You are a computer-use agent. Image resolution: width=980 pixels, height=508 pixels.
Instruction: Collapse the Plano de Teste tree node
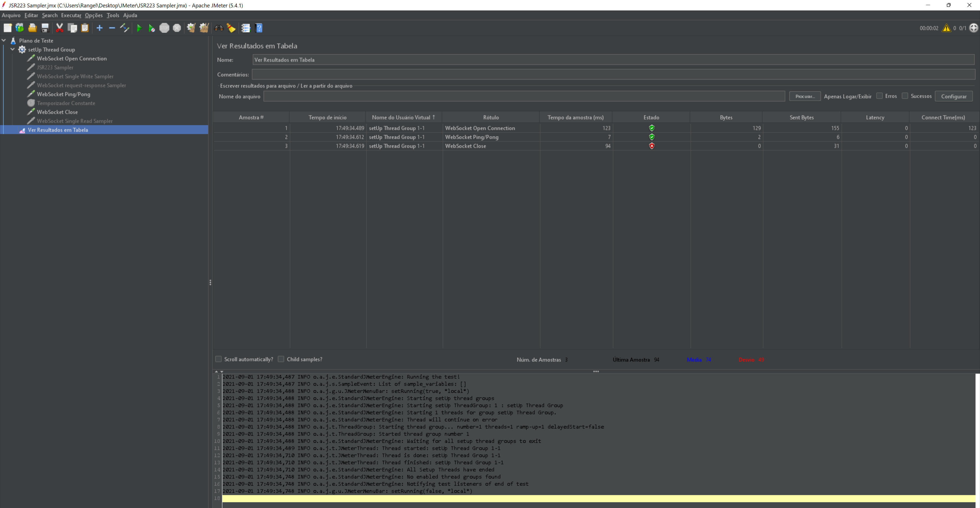(x=4, y=40)
